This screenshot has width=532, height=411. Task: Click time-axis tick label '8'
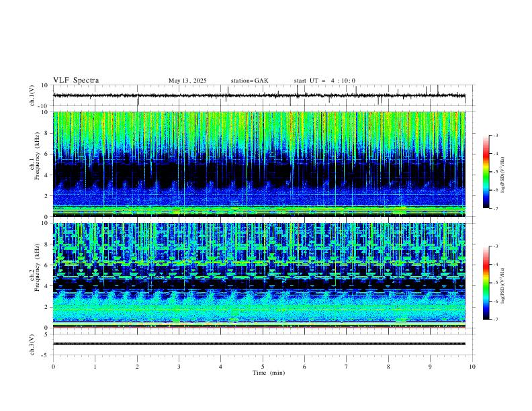(388, 367)
